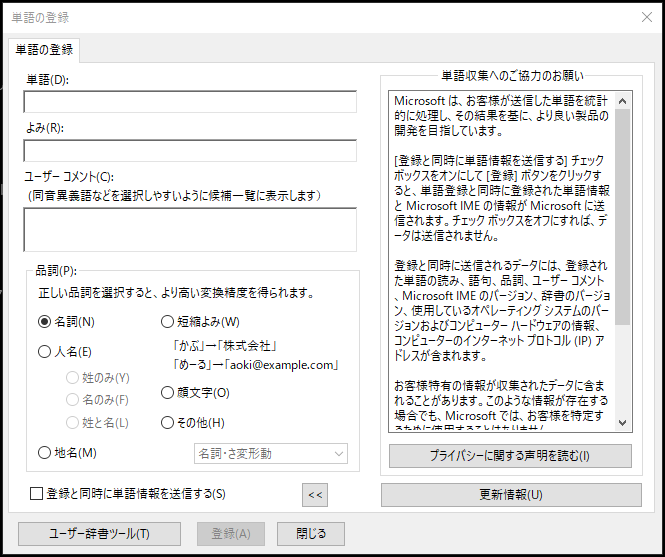Click the scrollbar down arrow in the notice
Screen dimensions: 665x557
[623, 423]
